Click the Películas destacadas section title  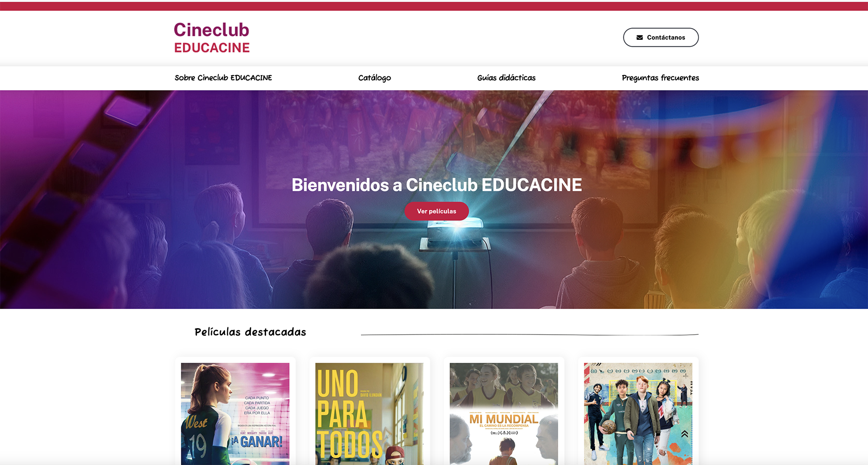coord(250,332)
